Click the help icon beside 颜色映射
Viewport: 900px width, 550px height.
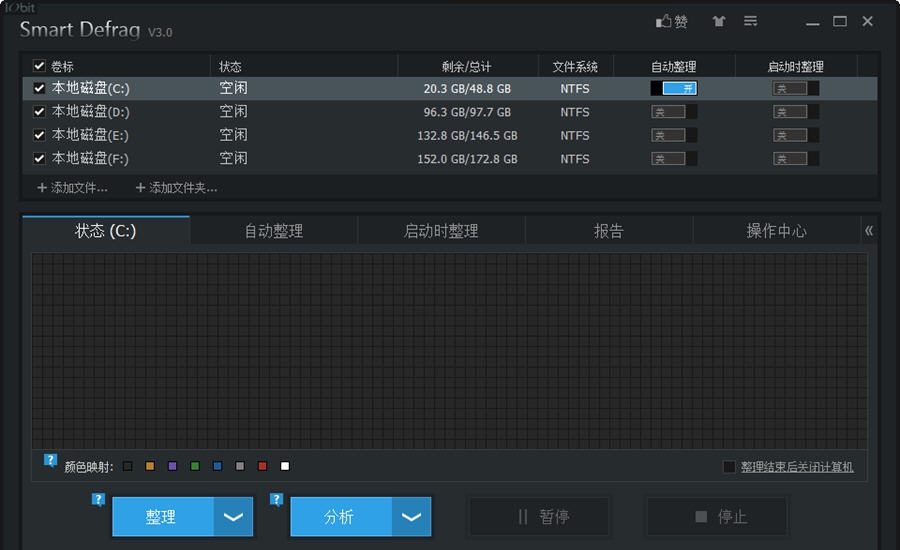[50, 460]
